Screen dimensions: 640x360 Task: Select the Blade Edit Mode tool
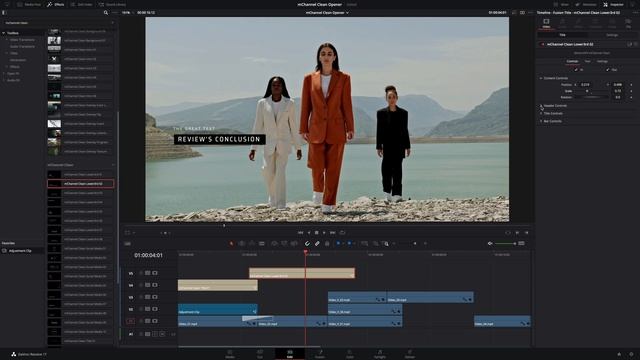pos(262,244)
